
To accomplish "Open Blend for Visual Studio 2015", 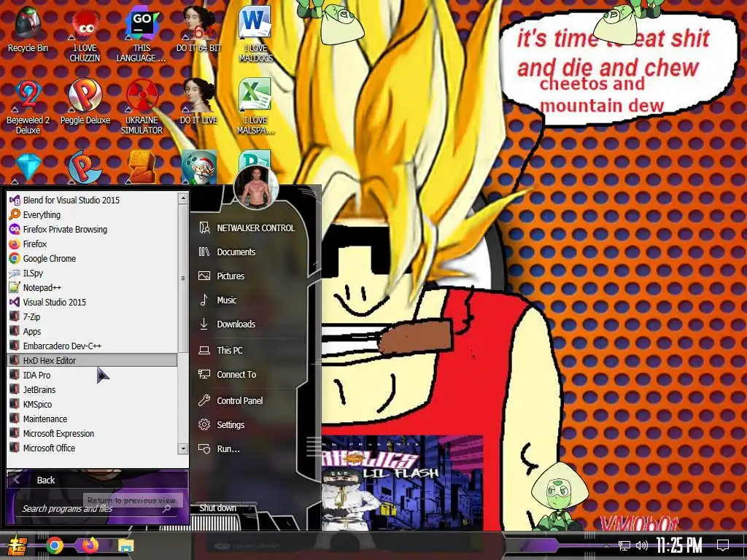I will [x=93, y=200].
